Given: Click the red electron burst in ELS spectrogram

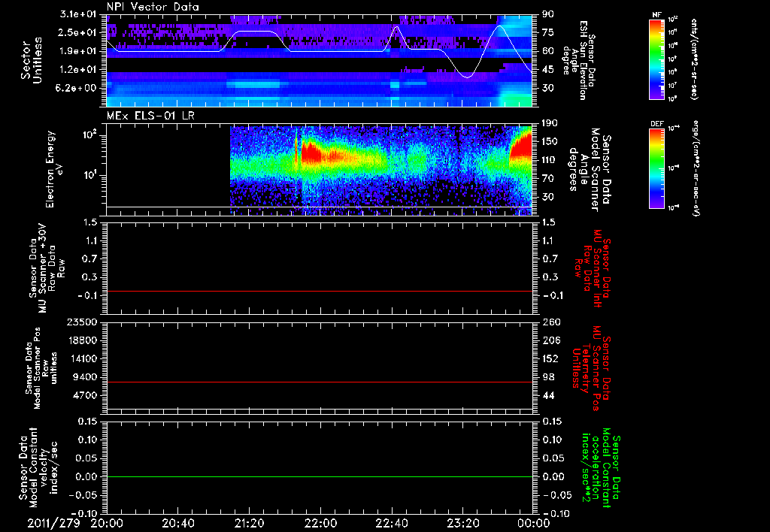Looking at the screenshot, I should click(312, 151).
